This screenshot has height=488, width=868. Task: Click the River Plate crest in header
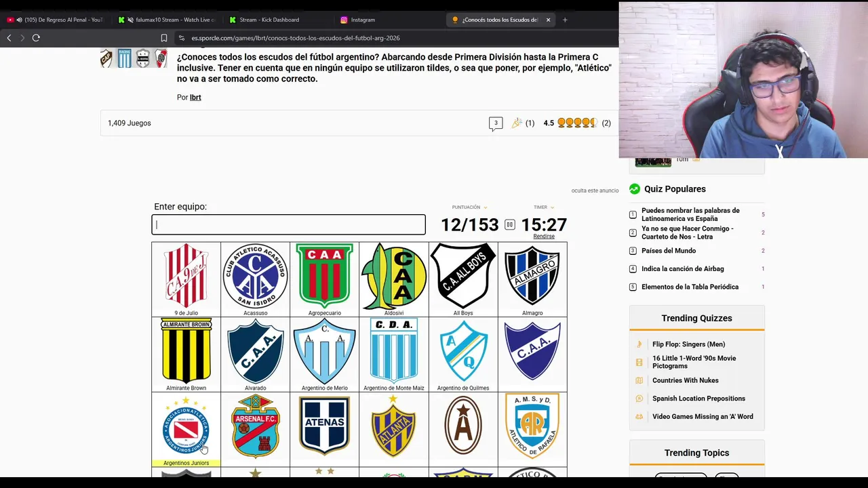[x=161, y=58]
